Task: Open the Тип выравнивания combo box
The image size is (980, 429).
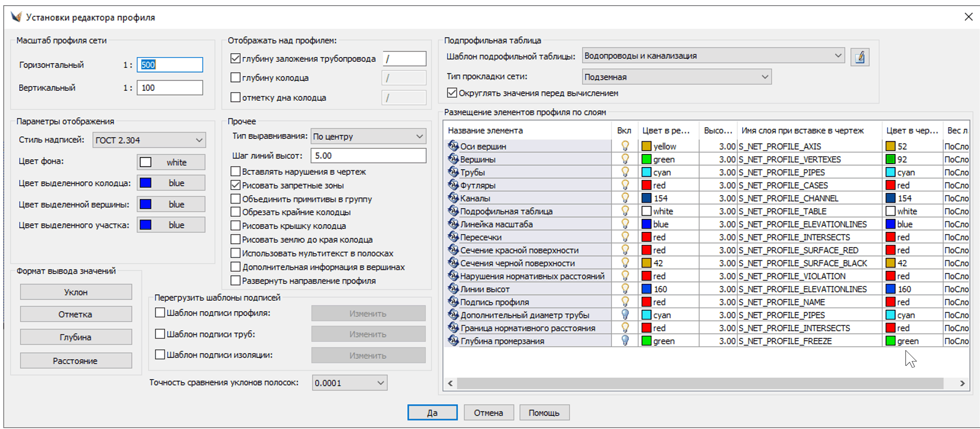Action: (x=368, y=136)
